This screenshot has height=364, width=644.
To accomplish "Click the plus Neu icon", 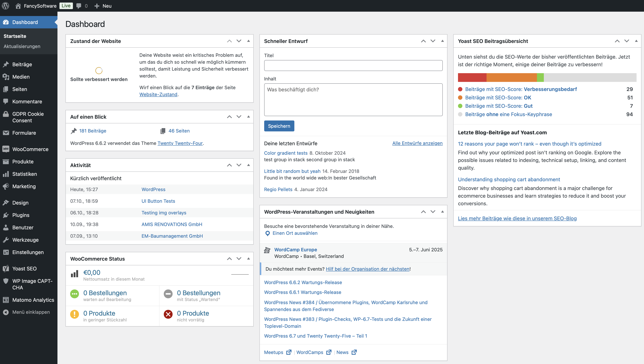I will click(x=97, y=6).
